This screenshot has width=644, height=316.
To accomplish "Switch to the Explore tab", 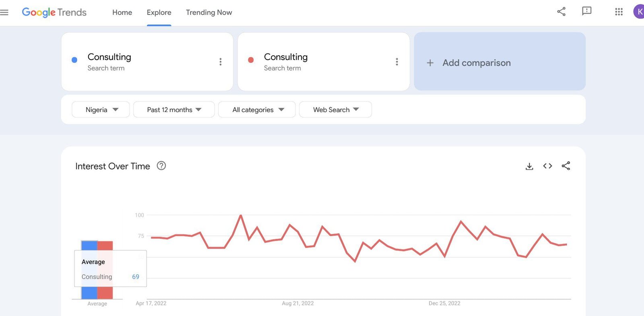I will [159, 12].
